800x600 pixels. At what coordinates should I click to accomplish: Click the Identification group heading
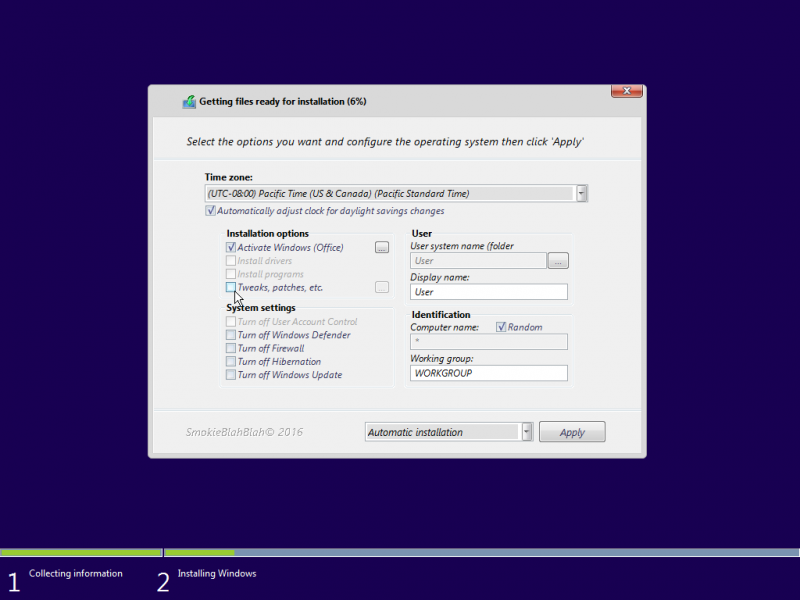tap(441, 314)
